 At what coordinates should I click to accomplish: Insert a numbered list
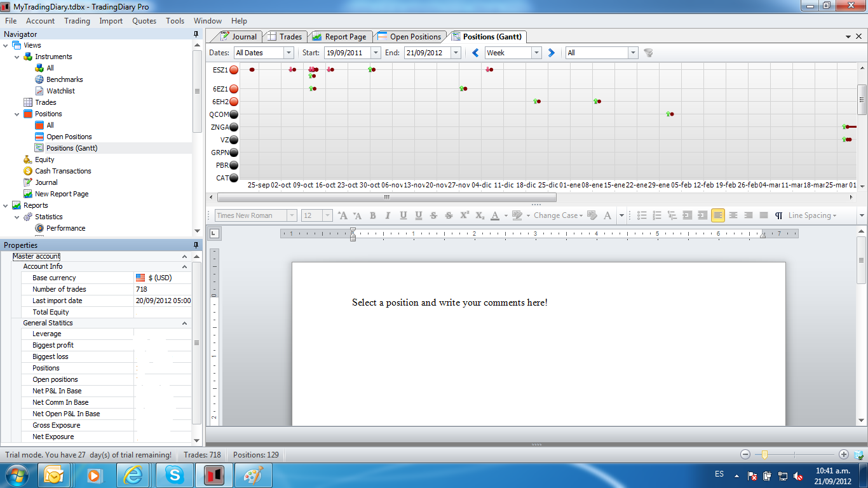click(657, 215)
